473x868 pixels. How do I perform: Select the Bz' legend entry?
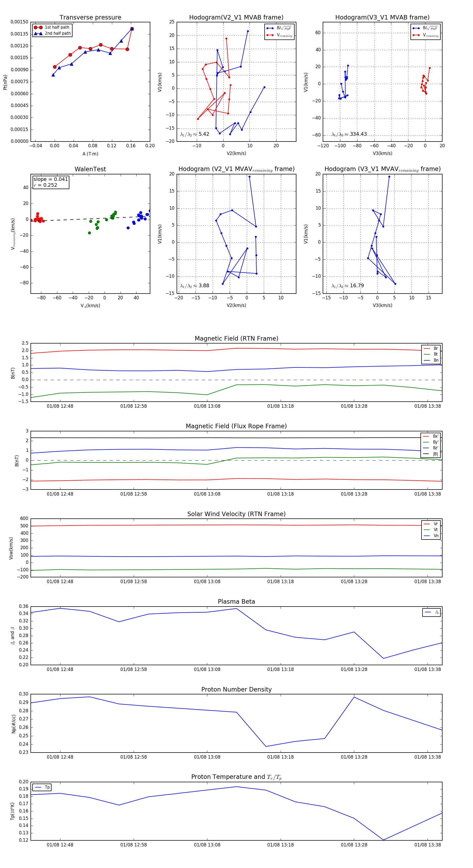[x=431, y=448]
